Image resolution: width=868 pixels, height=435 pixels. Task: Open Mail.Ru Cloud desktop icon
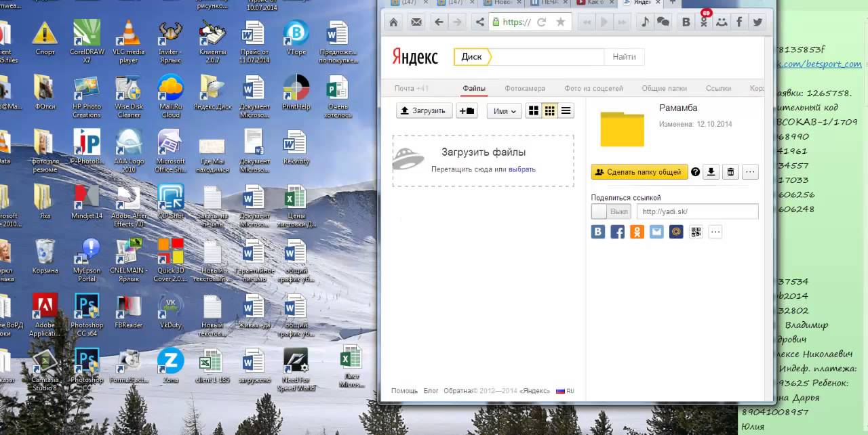click(x=170, y=97)
